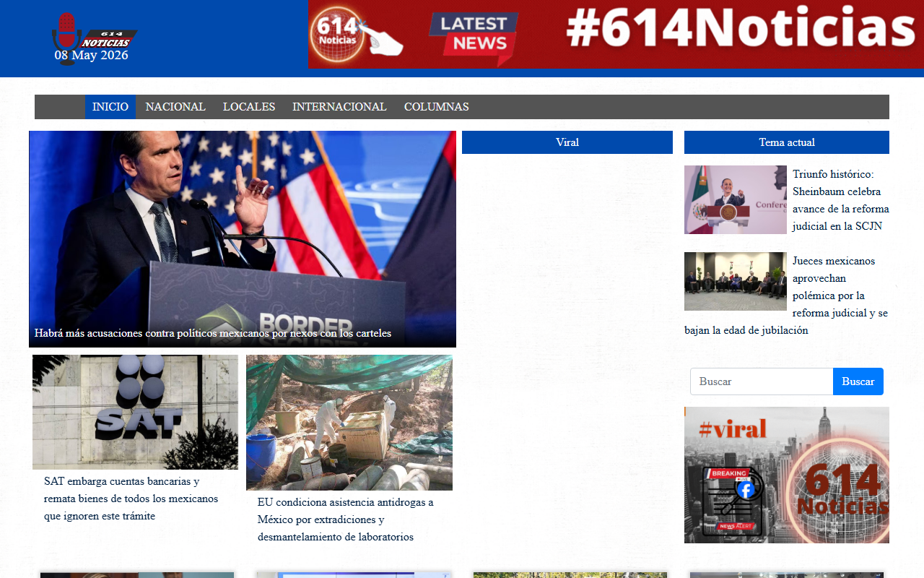
Task: Read 'Habrá más acusaciones contra políticos mexicanos' headline
Action: [213, 333]
